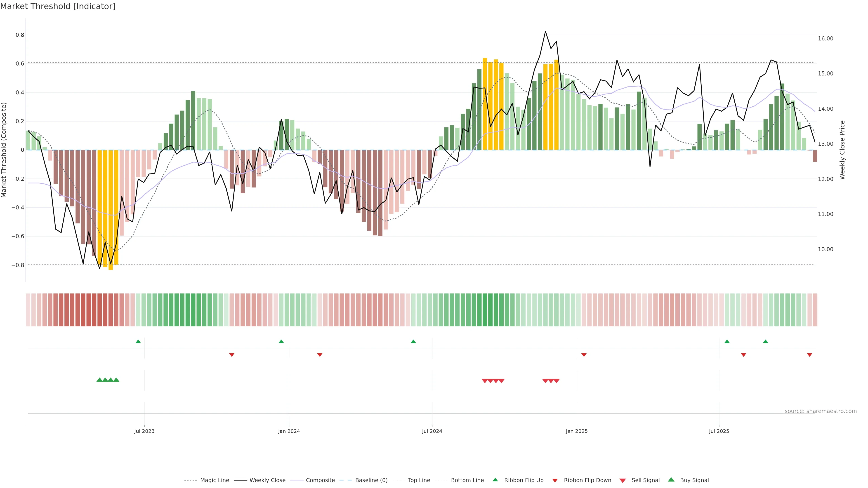Image resolution: width=868 pixels, height=488 pixels.
Task: Click the Baseline (0) legend entry
Action: [x=371, y=480]
